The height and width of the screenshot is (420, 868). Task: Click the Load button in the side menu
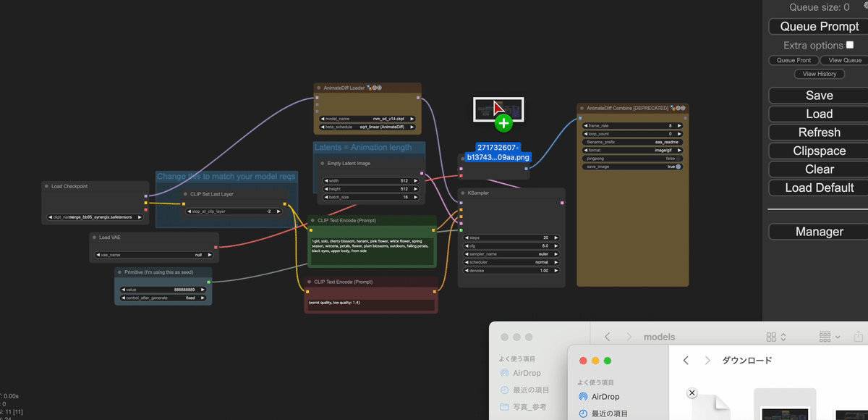click(820, 114)
